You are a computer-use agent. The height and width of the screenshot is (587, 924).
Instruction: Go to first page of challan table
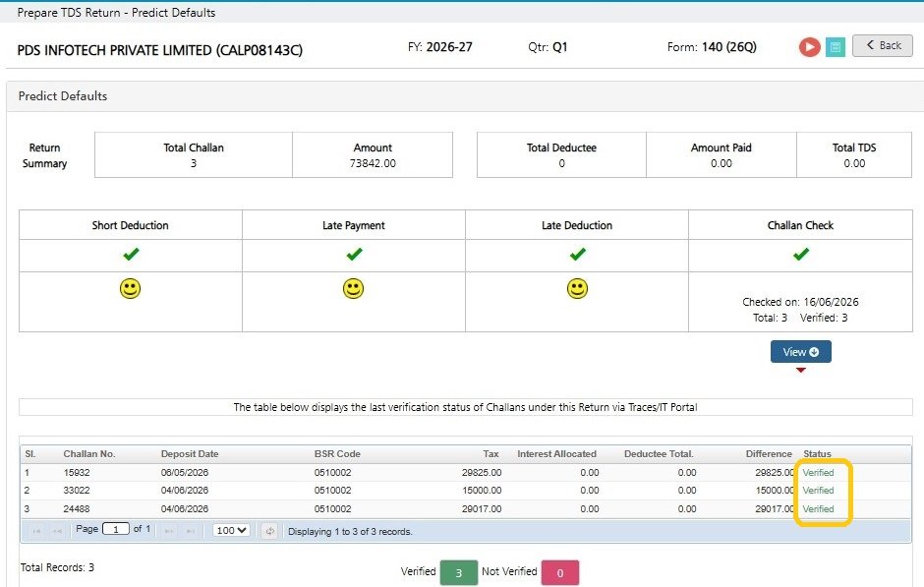coord(36,531)
